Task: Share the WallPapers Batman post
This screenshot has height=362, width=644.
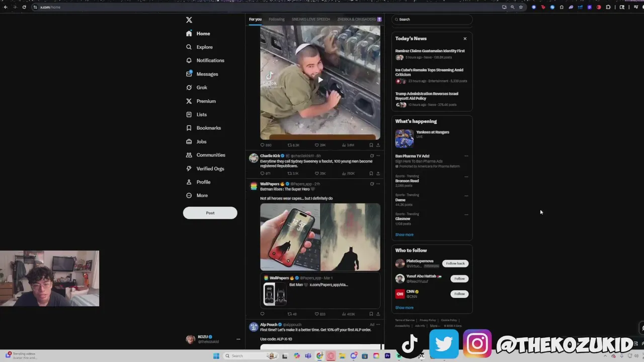Action: click(378, 314)
